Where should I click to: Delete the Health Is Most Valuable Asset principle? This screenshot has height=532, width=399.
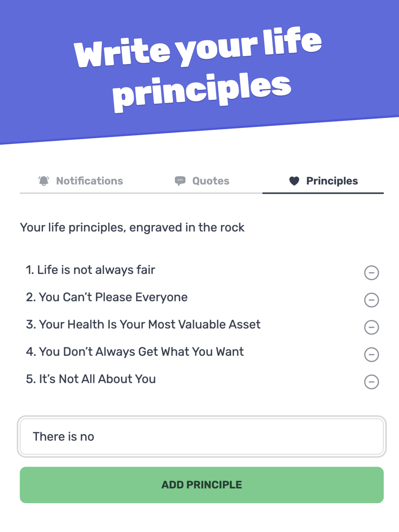[x=371, y=327]
